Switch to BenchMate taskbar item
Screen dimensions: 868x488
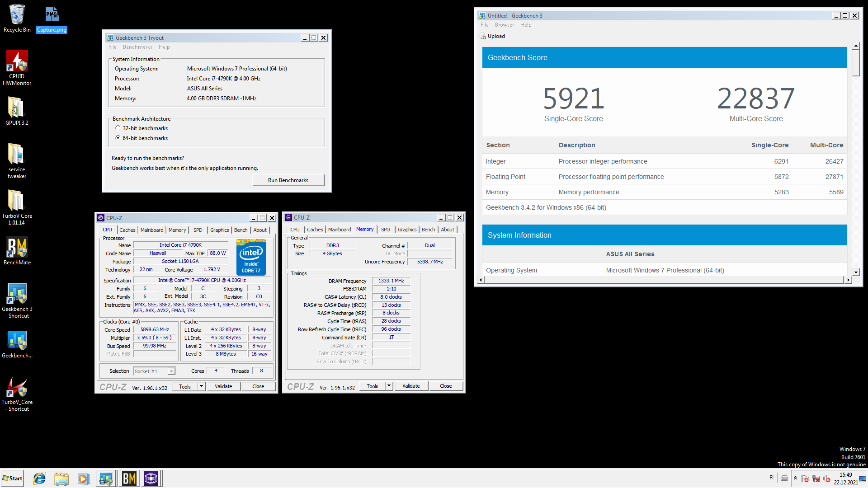(x=129, y=479)
